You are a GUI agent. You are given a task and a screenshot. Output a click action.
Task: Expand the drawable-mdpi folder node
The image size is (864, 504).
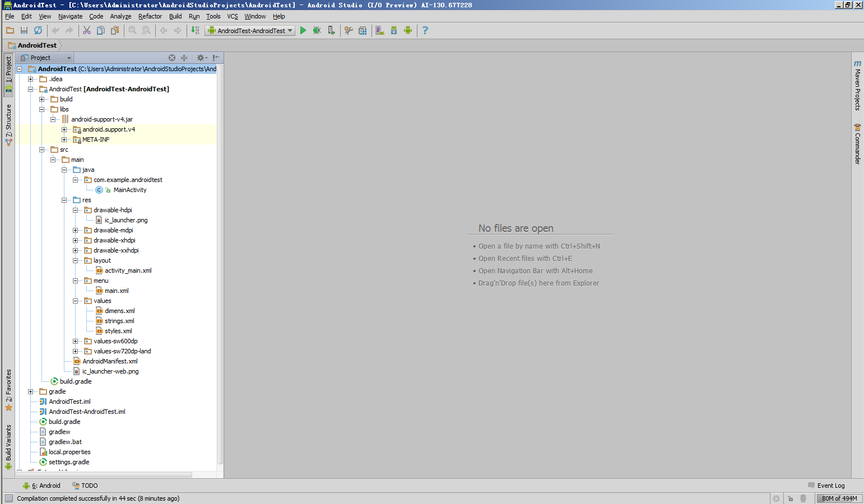(x=75, y=230)
